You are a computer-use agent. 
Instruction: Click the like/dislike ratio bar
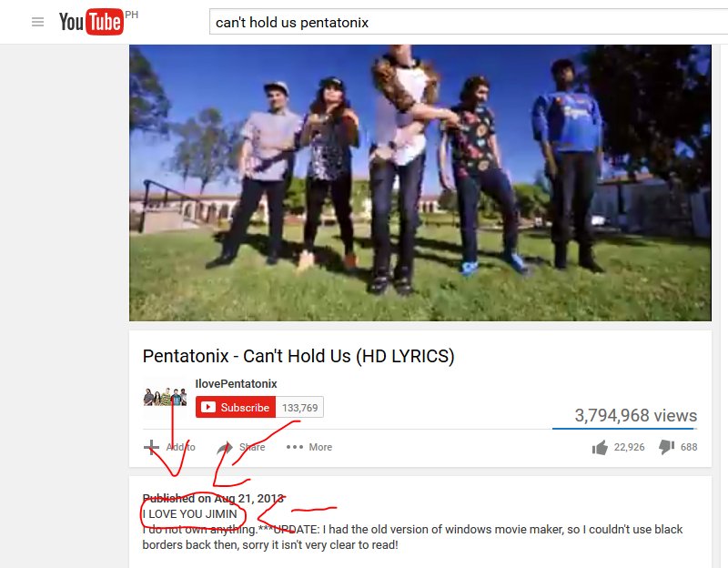pos(624,428)
